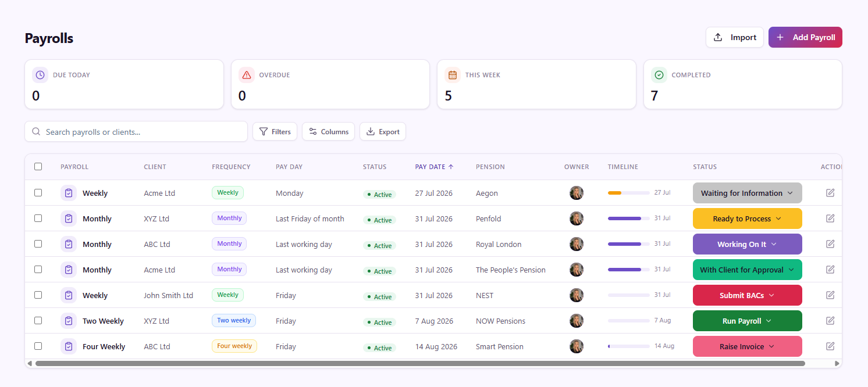Tick the checkbox for Acme Ltd Monthly payroll
The width and height of the screenshot is (868, 387).
[x=38, y=270]
